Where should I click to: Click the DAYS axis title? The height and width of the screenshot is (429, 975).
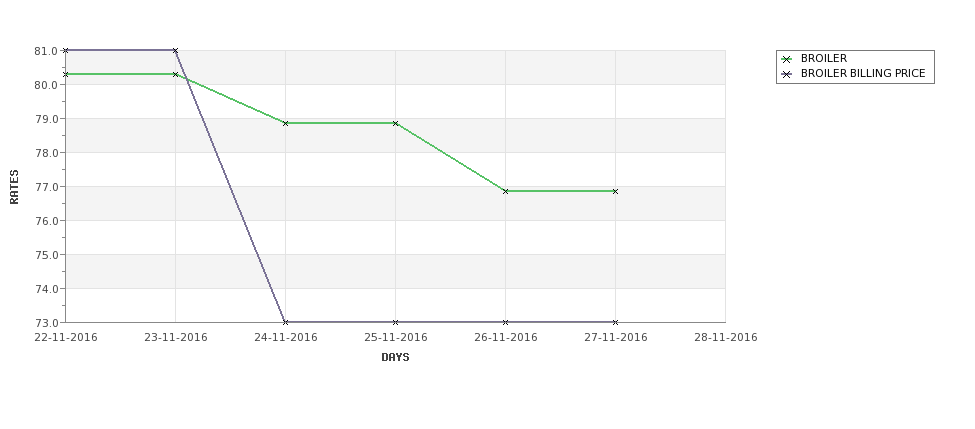point(395,358)
